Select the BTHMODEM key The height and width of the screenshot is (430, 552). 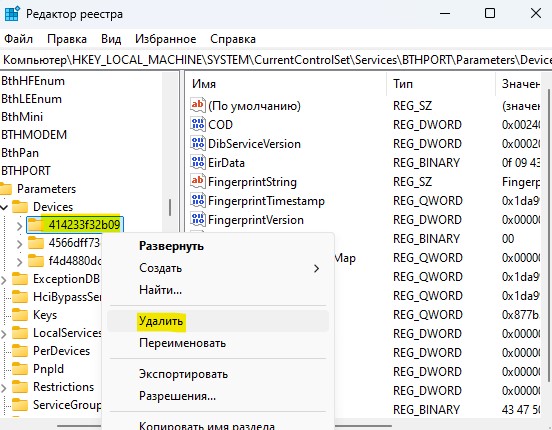click(34, 135)
